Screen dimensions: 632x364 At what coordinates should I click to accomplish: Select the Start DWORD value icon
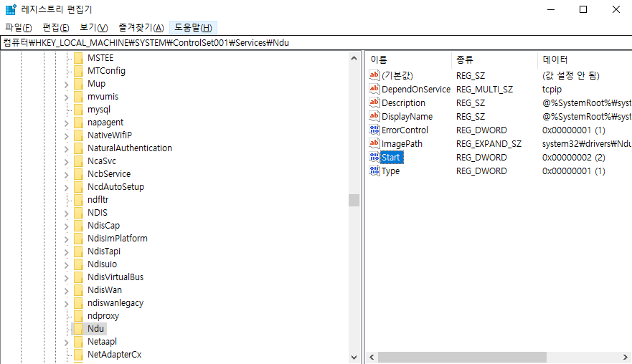374,158
